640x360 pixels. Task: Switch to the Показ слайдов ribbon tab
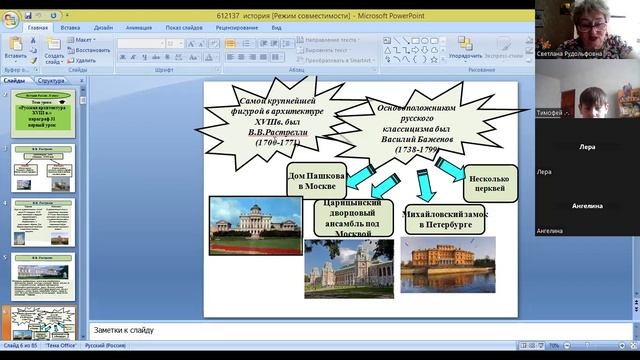(x=184, y=28)
